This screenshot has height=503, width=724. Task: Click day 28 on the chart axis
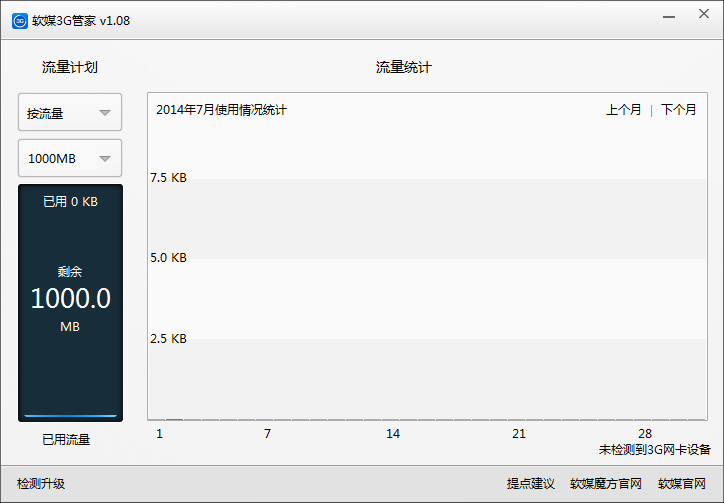click(645, 434)
